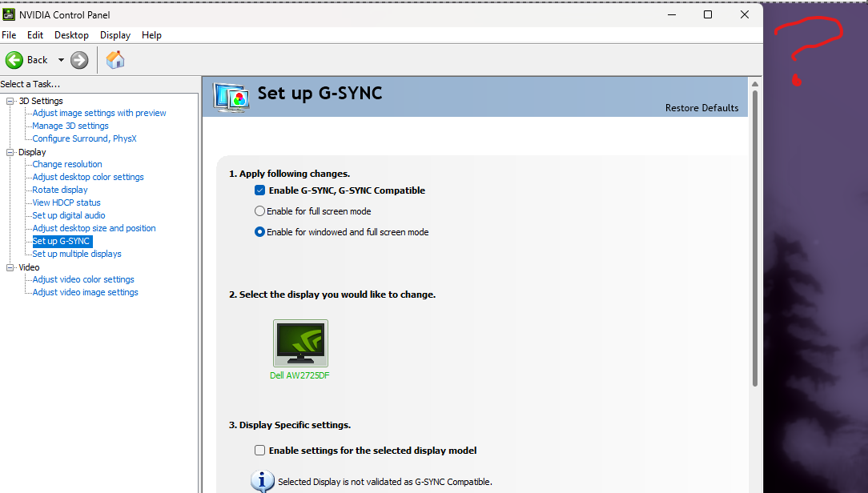Open the Edit menu
Viewport: 868px width, 493px height.
pyautogui.click(x=35, y=35)
